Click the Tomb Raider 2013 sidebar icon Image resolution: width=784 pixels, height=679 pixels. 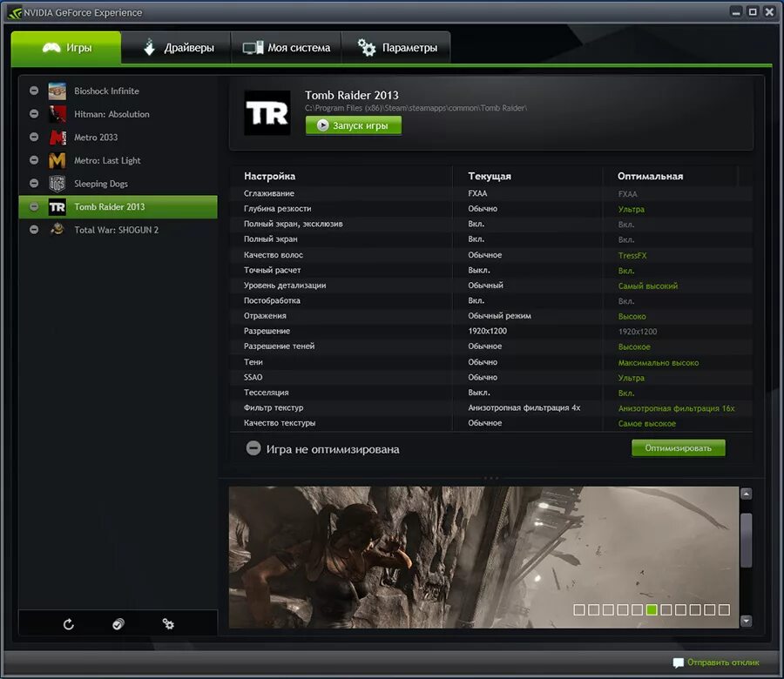click(57, 207)
